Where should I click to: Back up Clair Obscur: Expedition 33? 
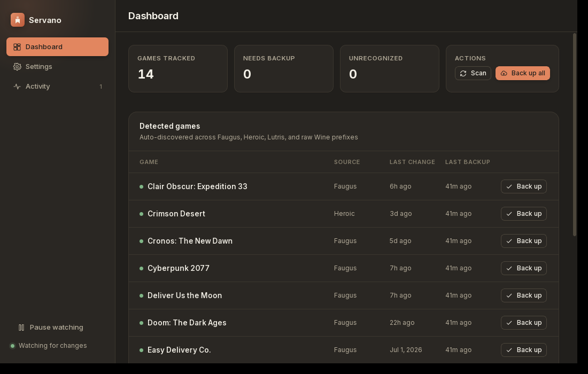(x=523, y=186)
